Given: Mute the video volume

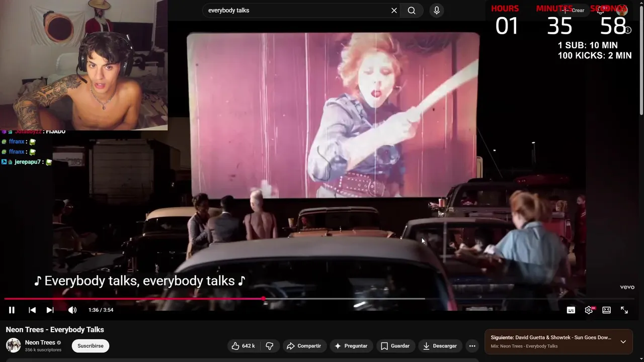Looking at the screenshot, I should [72, 310].
